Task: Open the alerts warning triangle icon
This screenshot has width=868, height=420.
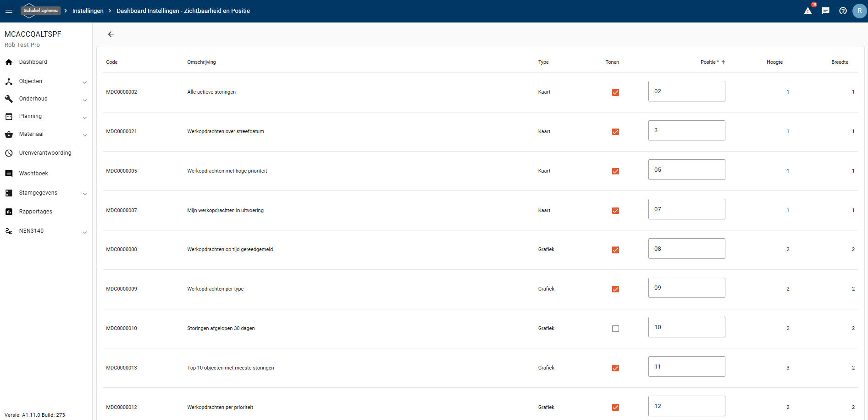Action: [x=808, y=11]
